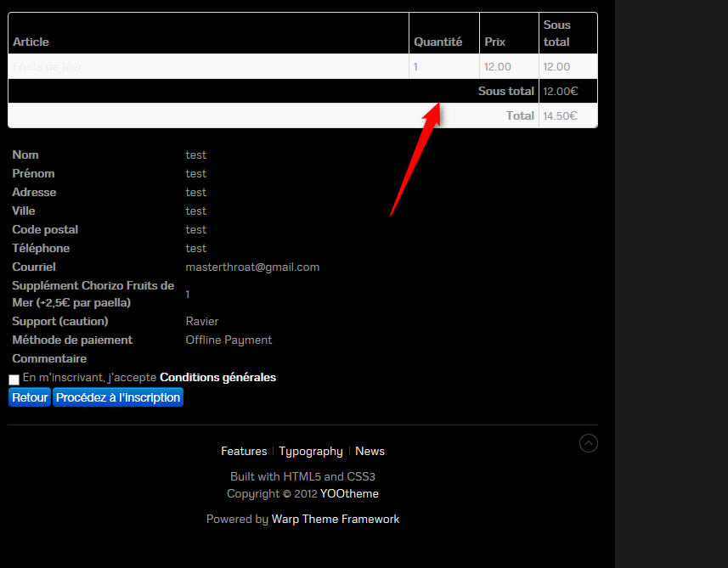Open the Features footer menu item
728x568 pixels.
pyautogui.click(x=244, y=451)
